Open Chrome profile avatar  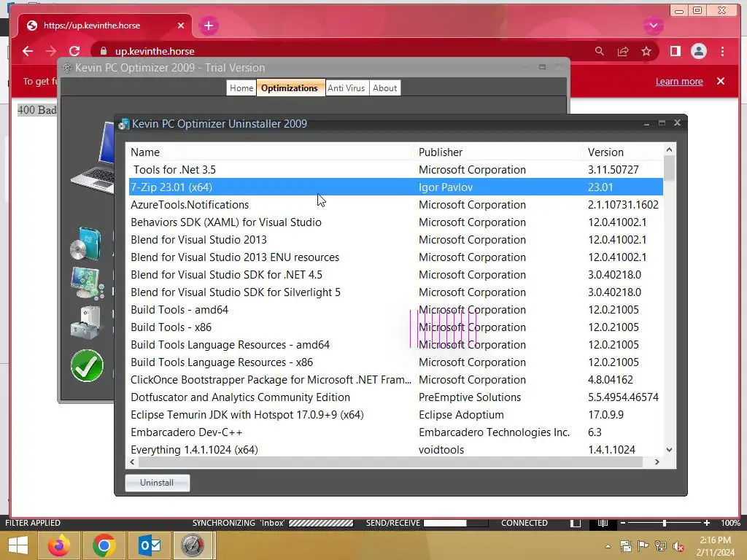(698, 51)
